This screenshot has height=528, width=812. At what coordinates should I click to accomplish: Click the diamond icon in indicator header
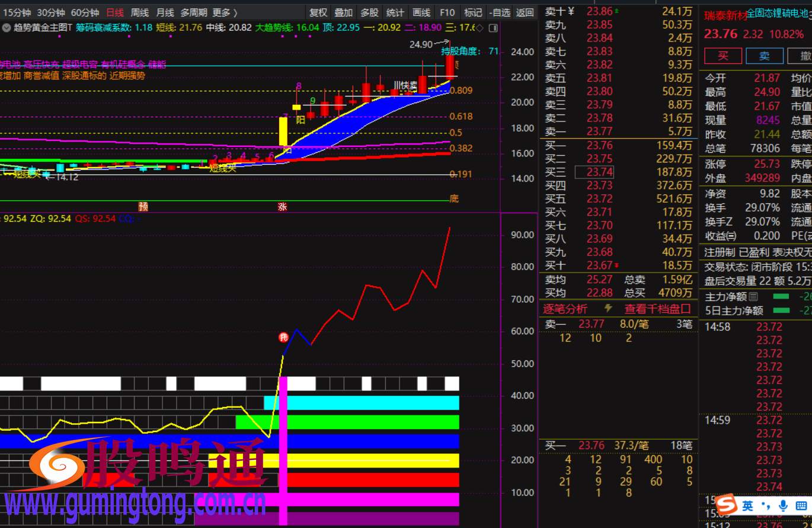[479, 28]
